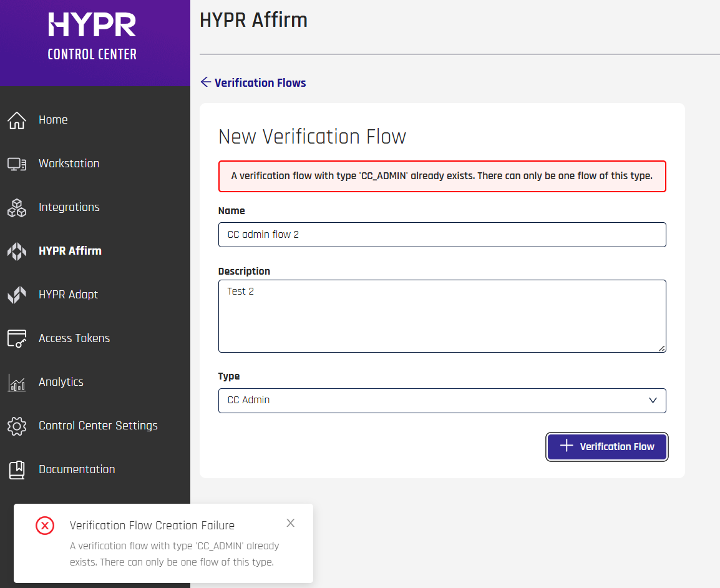Screen dimensions: 720x588
Task: Click the Workstation monitor icon
Action: 17,164
